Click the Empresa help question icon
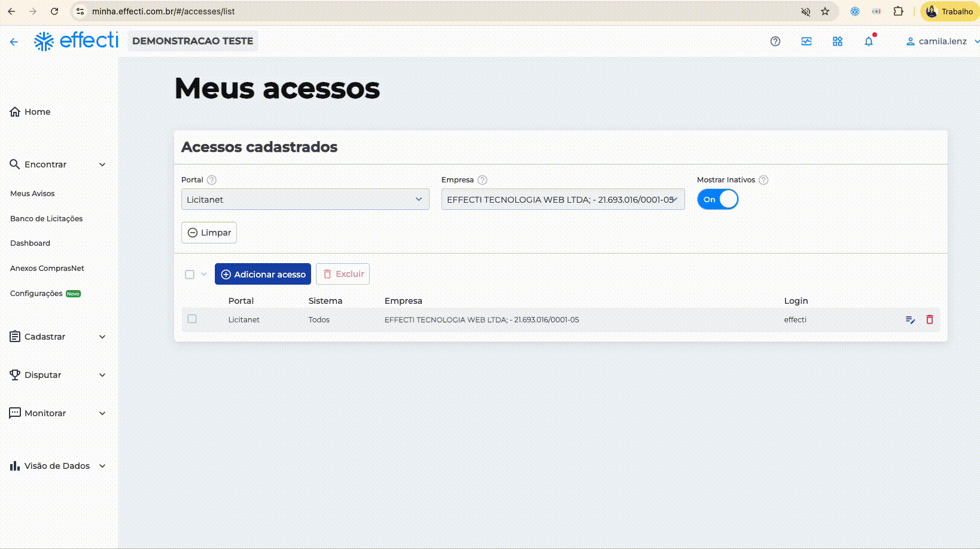 click(483, 180)
